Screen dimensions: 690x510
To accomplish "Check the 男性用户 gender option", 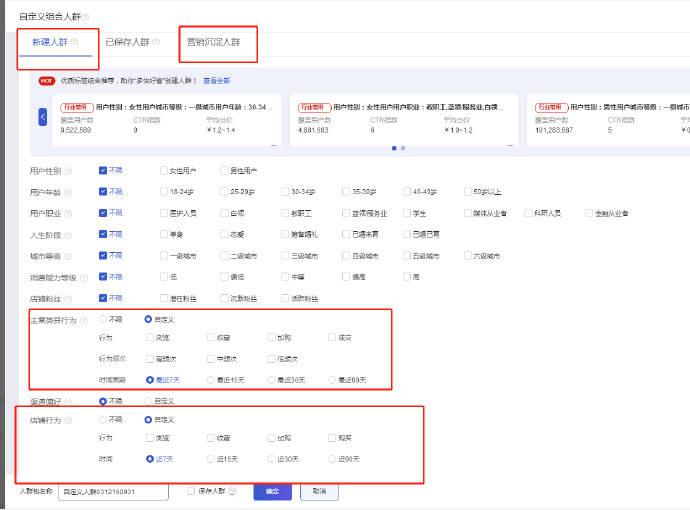I will (224, 170).
